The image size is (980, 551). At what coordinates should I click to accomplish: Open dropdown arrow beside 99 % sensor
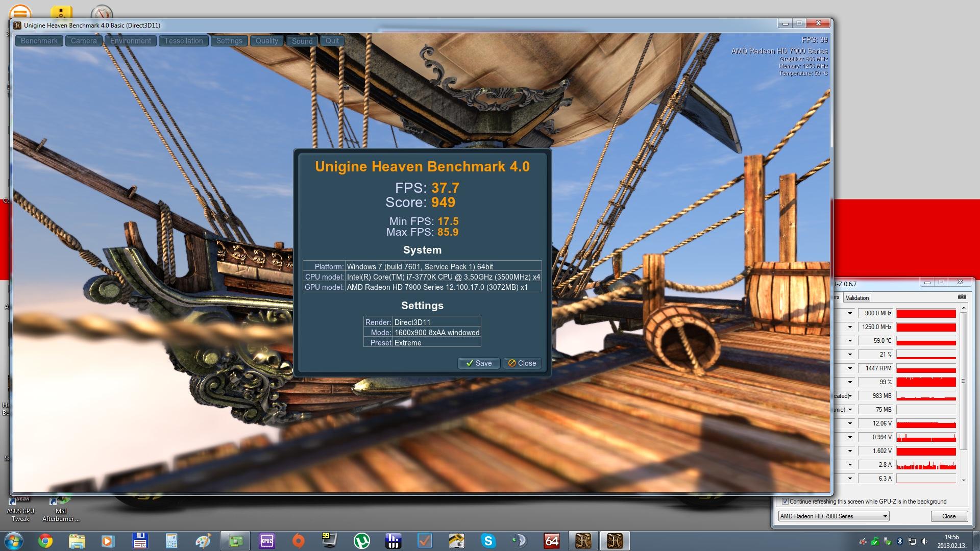click(850, 382)
